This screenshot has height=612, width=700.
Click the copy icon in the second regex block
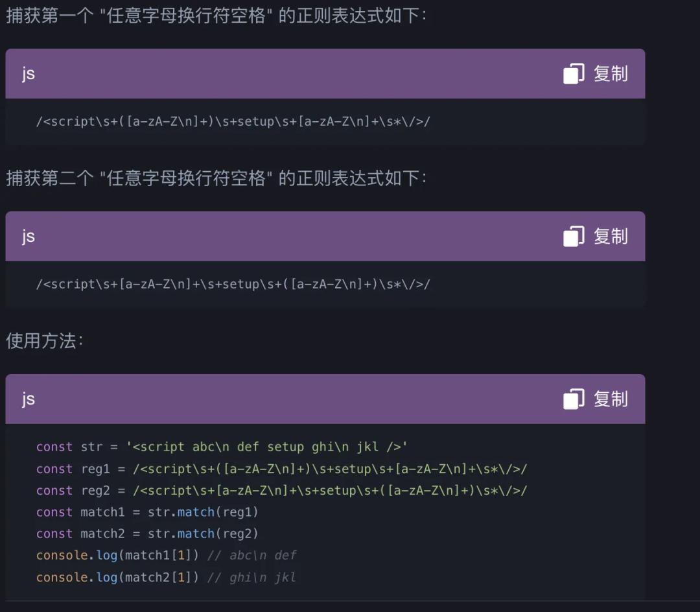pos(574,237)
